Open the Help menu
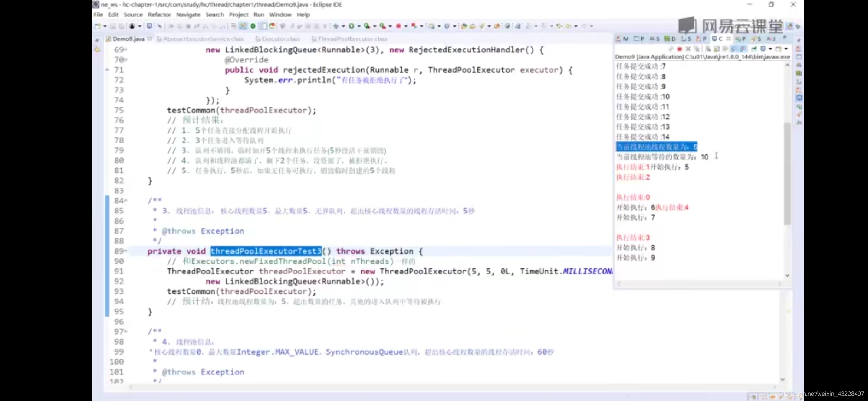The height and width of the screenshot is (401, 868). 303,15
